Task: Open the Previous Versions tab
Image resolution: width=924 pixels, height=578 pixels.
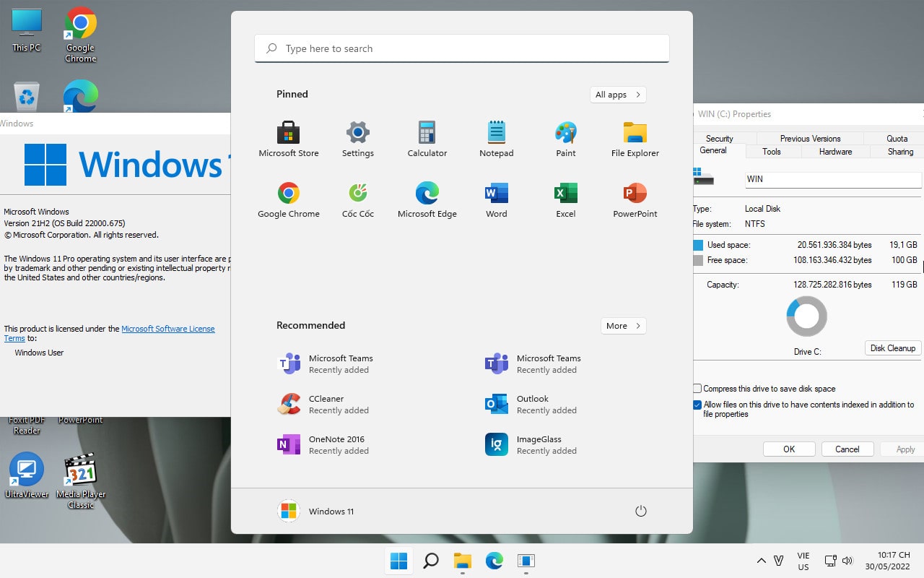Action: pos(810,138)
